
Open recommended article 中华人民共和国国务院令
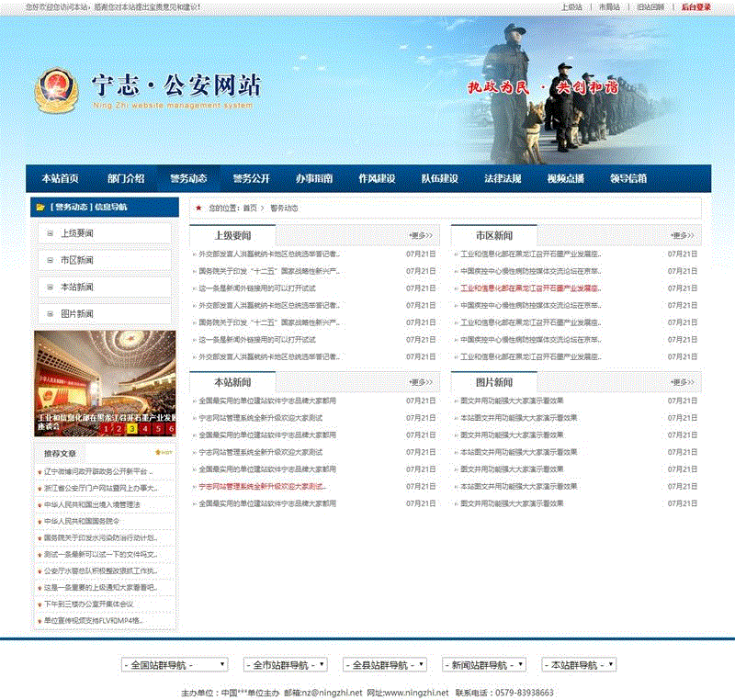(x=82, y=521)
